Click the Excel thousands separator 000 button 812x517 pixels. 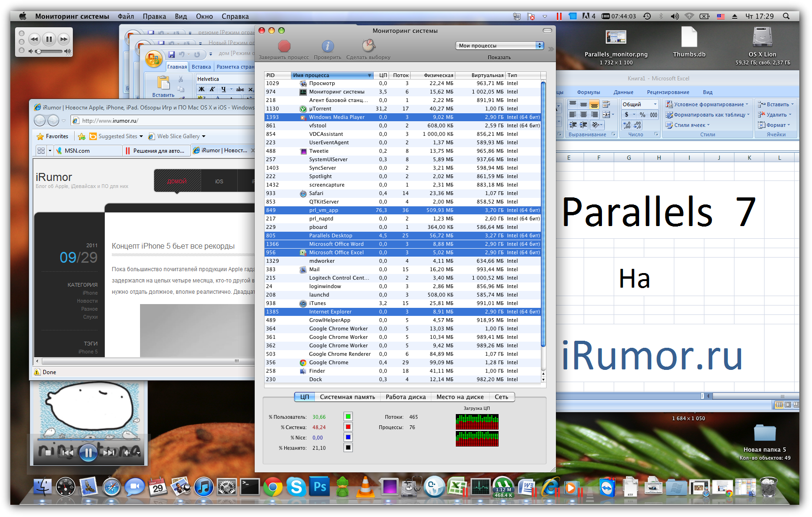[654, 115]
